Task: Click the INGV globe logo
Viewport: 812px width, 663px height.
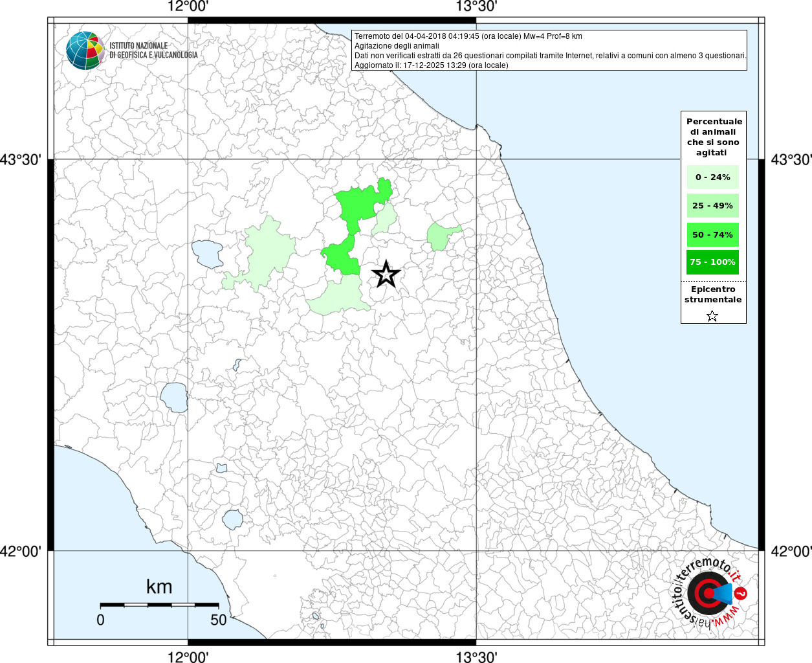Action: pos(85,51)
